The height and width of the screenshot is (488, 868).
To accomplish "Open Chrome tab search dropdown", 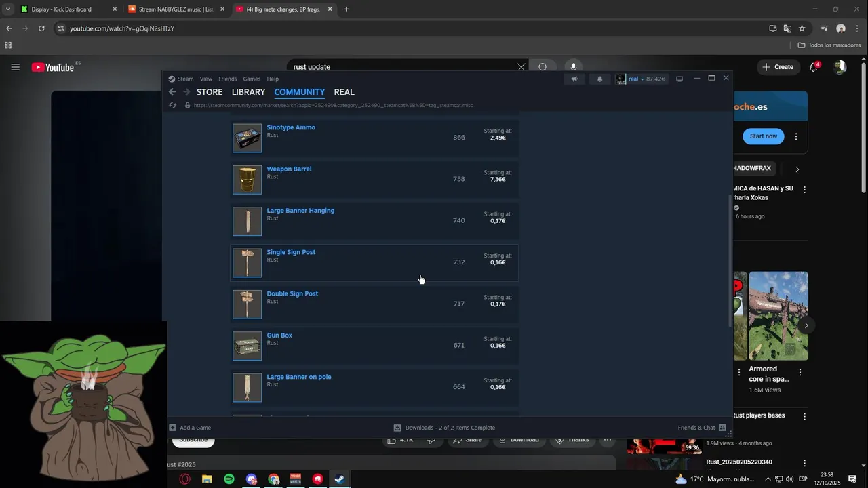I will (x=7, y=9).
